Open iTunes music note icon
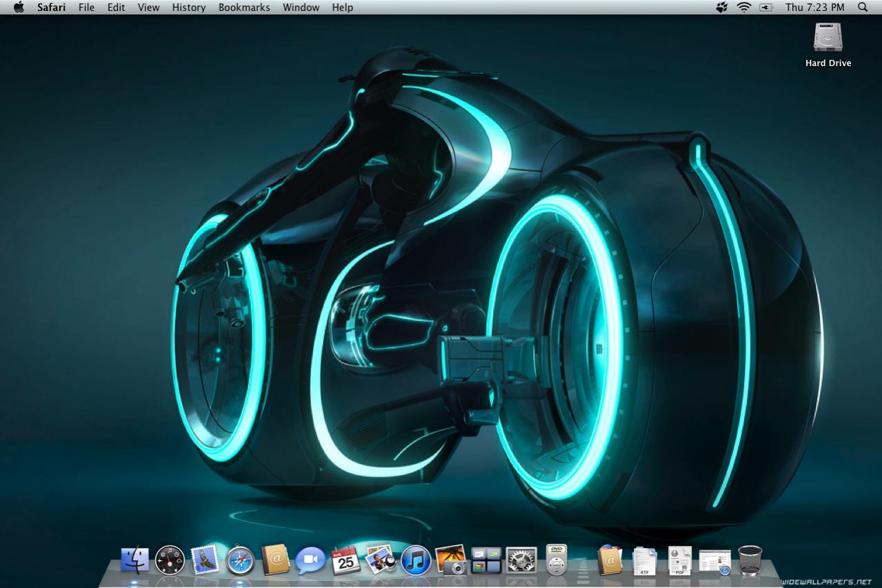 coord(416,560)
